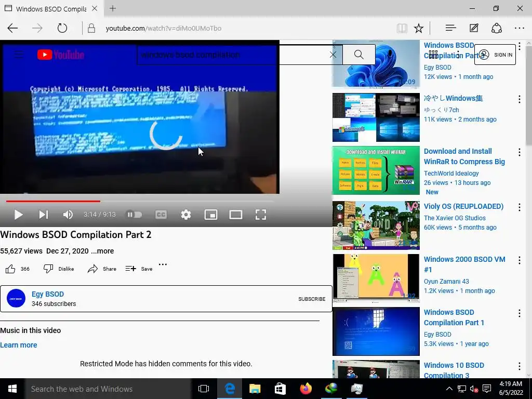Open the Windows Store taskbar icon
Image resolution: width=532 pixels, height=399 pixels.
(x=280, y=389)
